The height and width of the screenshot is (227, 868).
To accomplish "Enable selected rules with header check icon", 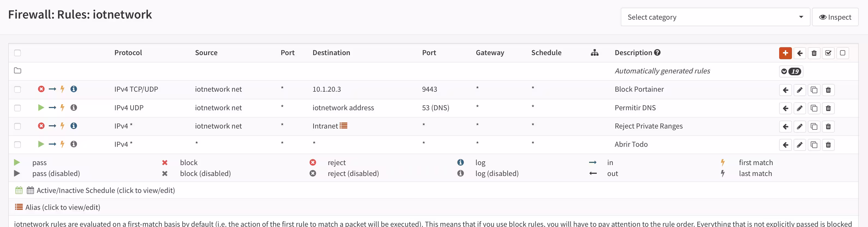I will 828,53.
